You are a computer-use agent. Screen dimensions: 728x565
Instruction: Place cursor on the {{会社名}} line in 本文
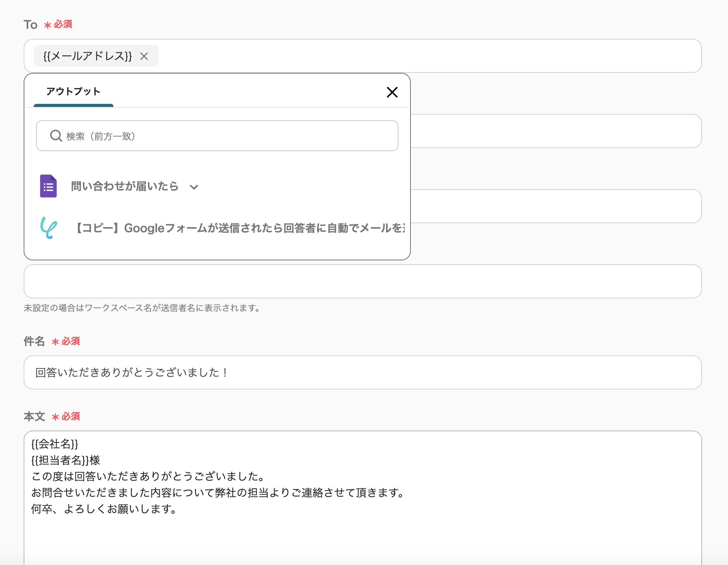tap(55, 444)
